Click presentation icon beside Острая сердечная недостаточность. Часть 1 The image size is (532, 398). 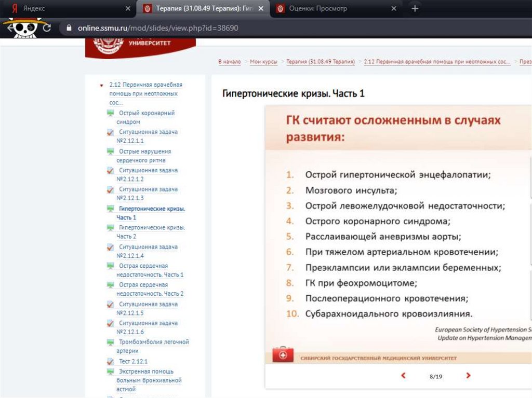(x=110, y=266)
